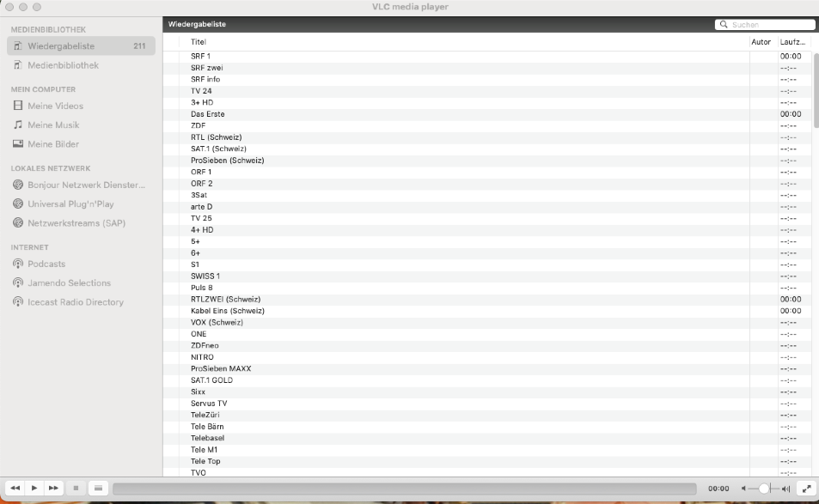819x504 pixels.
Task: Open Meine Musik sidebar entry
Action: 81,125
